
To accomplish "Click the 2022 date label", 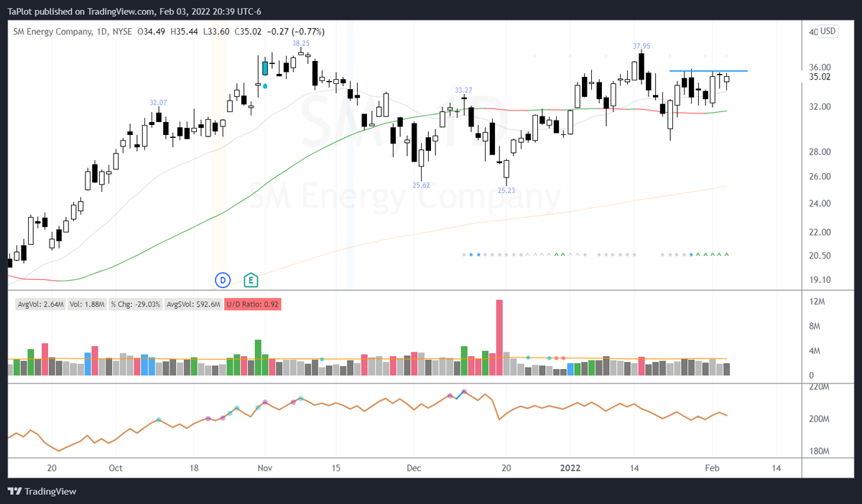I will pyautogui.click(x=571, y=467).
